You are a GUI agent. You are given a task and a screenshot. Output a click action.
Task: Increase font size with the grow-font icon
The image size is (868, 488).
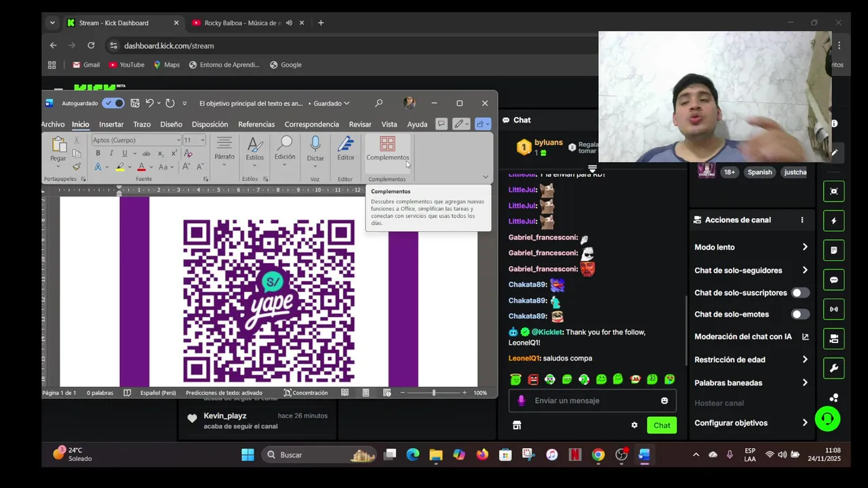[x=188, y=167]
